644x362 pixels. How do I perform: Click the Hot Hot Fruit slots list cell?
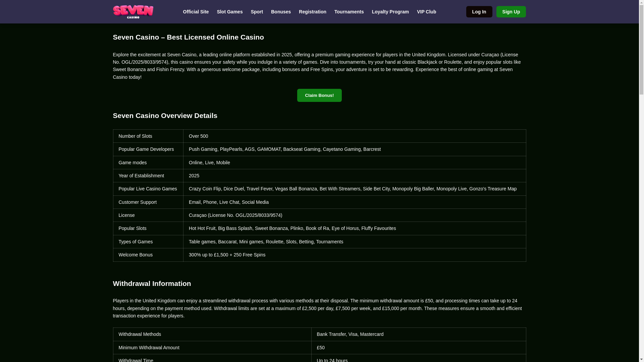click(x=355, y=228)
